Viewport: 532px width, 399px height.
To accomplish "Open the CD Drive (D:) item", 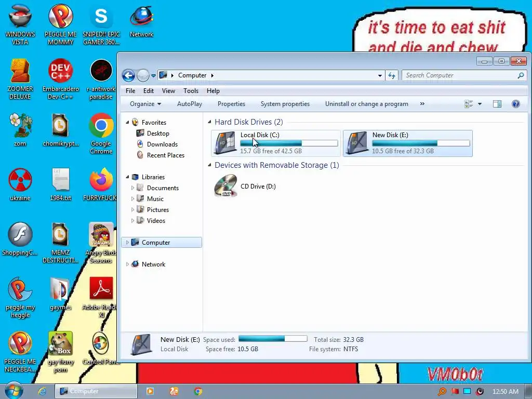I will click(245, 186).
